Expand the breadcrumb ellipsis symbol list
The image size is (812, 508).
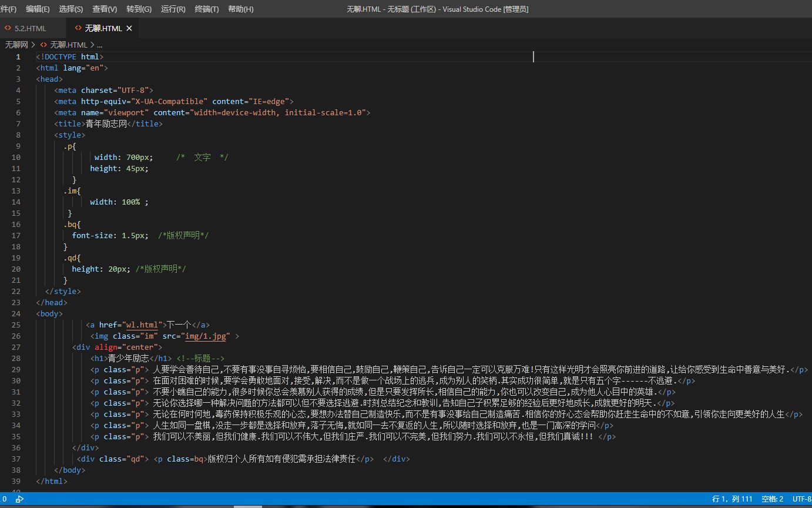100,45
